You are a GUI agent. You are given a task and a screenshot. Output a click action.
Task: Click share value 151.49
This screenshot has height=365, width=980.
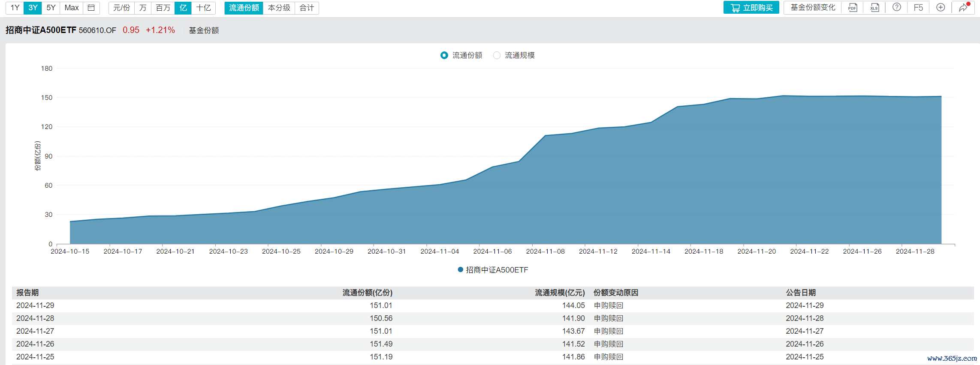click(381, 344)
